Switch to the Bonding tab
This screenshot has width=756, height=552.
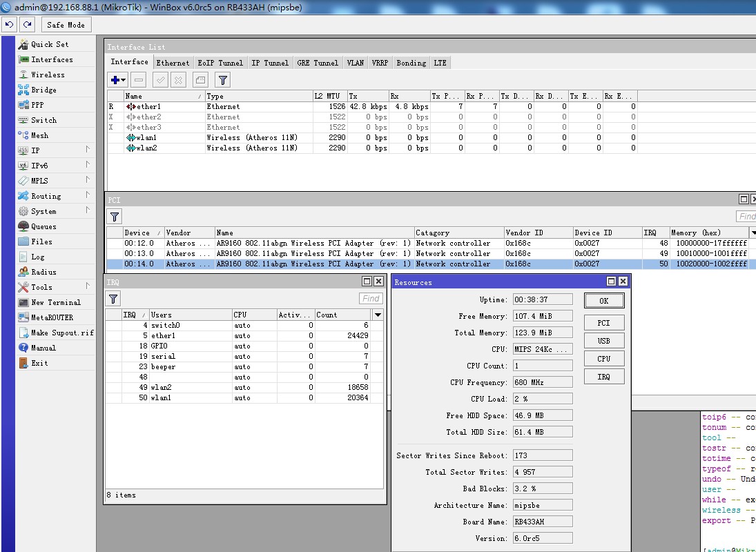pos(411,63)
